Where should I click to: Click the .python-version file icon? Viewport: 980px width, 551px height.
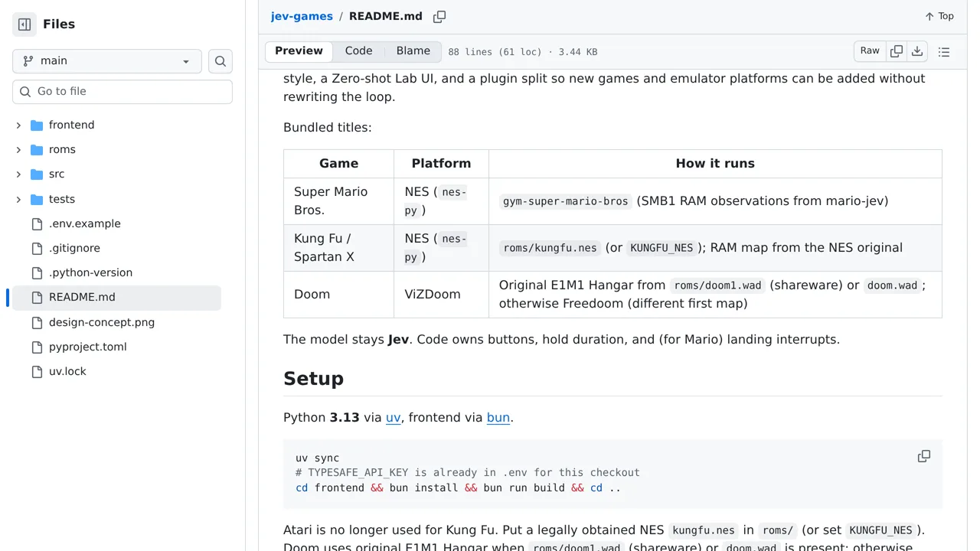(37, 272)
